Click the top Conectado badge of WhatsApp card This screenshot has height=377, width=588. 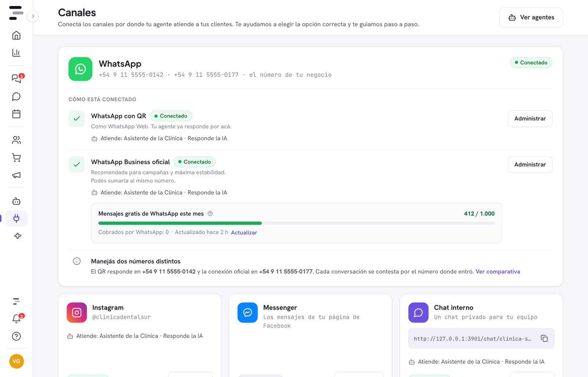[x=531, y=63]
